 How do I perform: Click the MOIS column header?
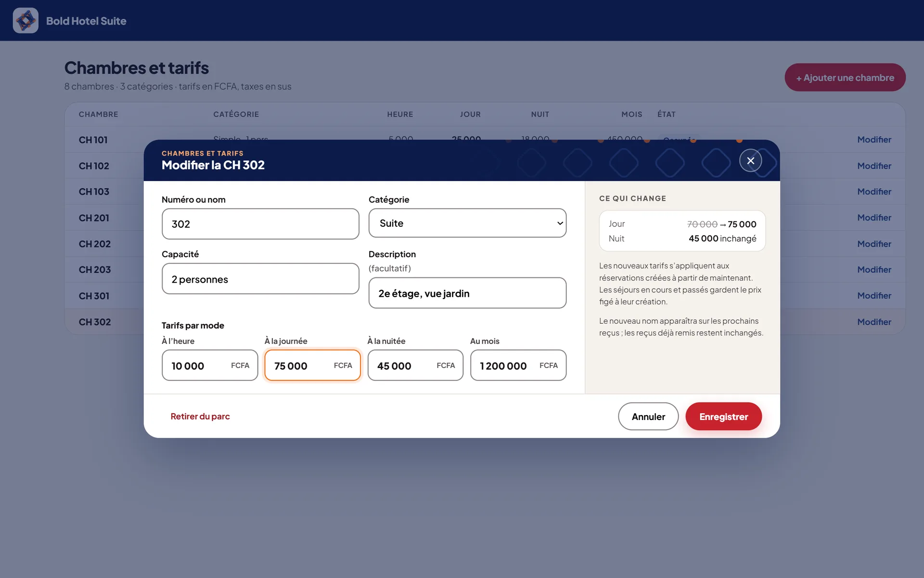tap(631, 114)
